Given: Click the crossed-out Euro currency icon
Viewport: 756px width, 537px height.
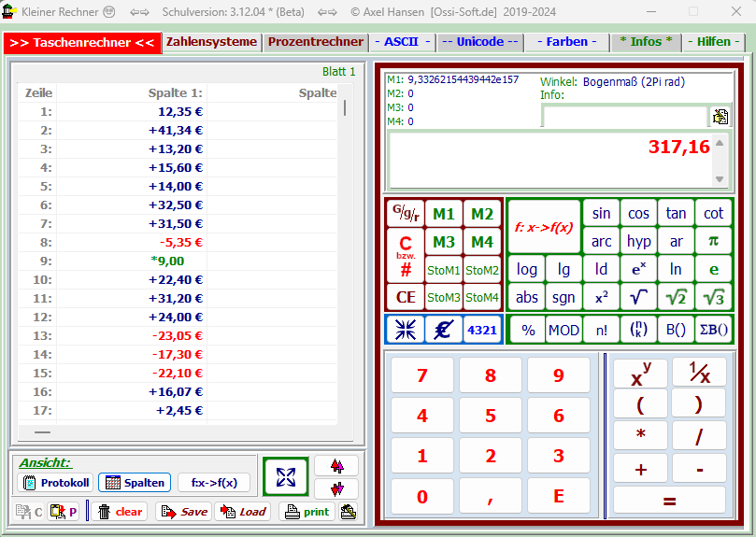Looking at the screenshot, I should point(443,329).
